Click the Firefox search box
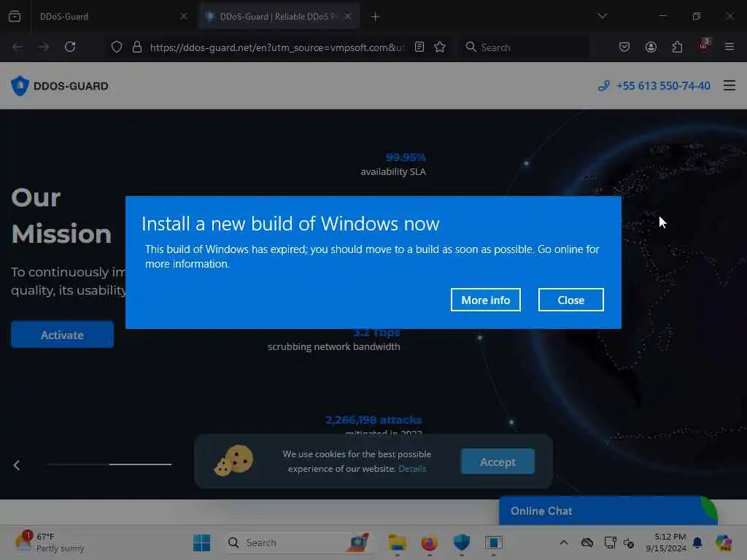The image size is (747, 560). click(x=524, y=47)
